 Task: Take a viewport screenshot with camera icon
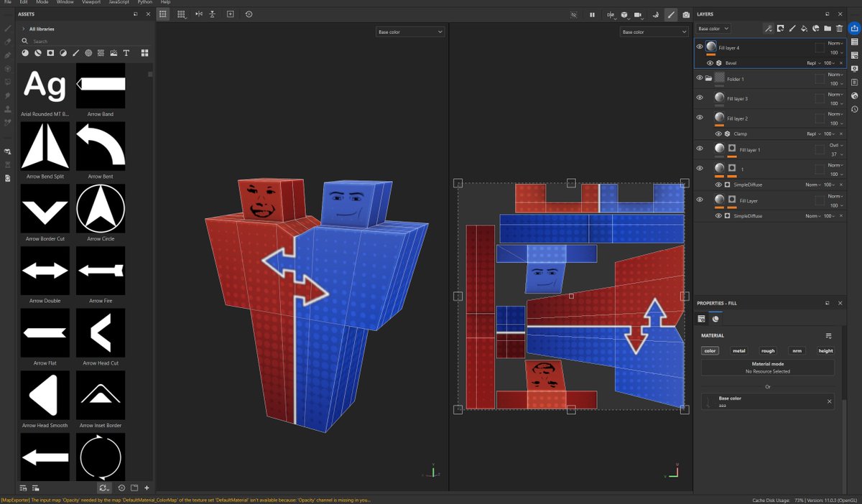686,14
